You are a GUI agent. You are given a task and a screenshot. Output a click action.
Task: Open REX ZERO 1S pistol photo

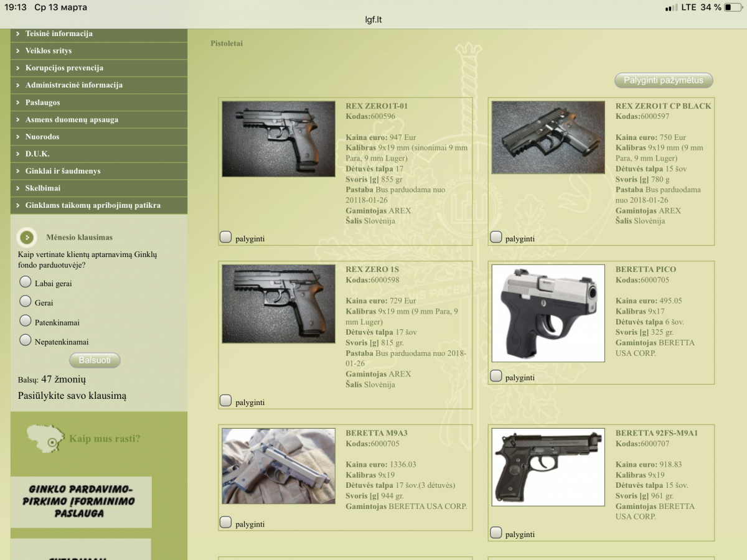(279, 304)
